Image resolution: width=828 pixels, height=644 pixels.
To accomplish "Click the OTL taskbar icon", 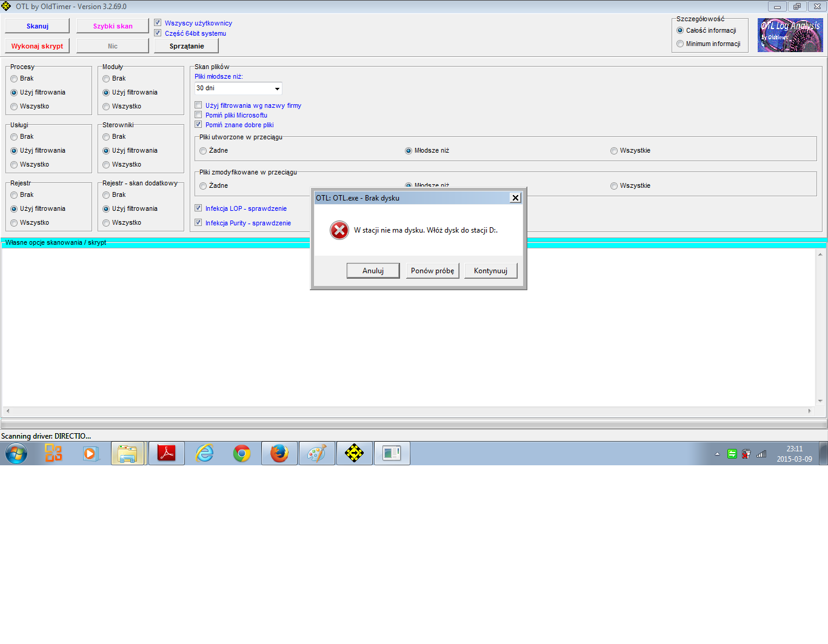I will coord(355,453).
